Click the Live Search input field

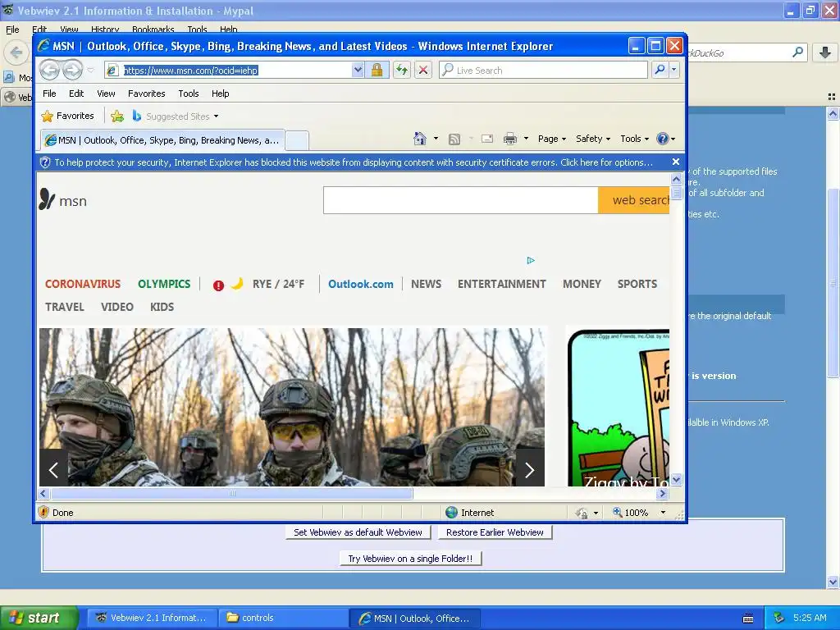[543, 71]
